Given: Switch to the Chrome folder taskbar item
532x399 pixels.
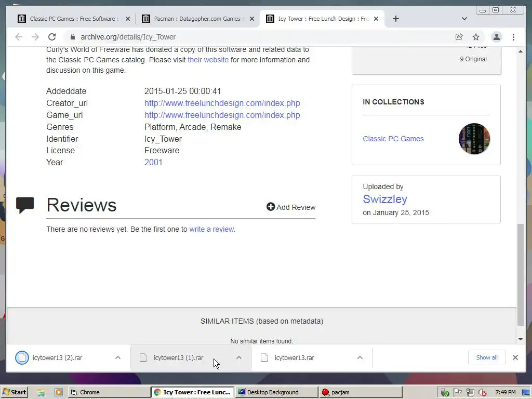Looking at the screenshot, I should click(109, 392).
